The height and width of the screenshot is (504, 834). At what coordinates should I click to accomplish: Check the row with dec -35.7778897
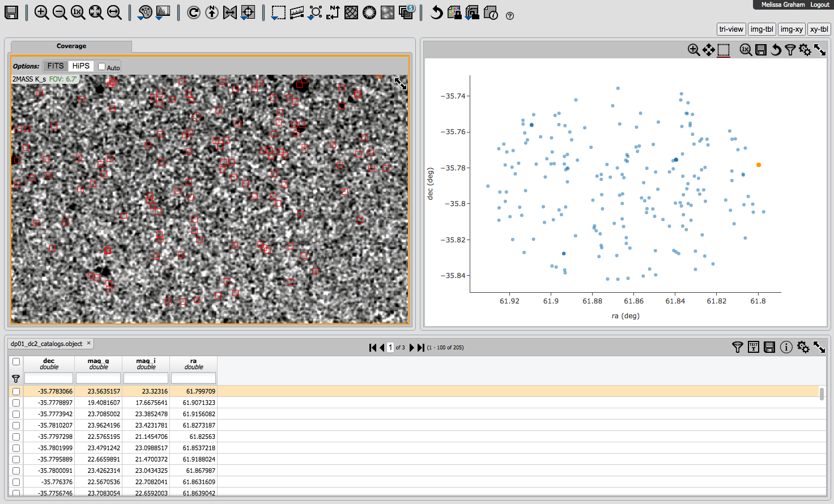[16, 403]
